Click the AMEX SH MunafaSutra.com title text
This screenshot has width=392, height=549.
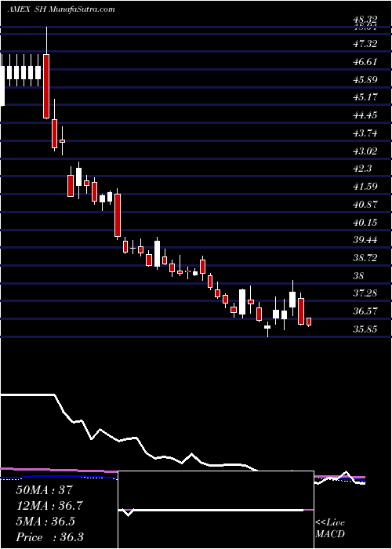pos(61,9)
